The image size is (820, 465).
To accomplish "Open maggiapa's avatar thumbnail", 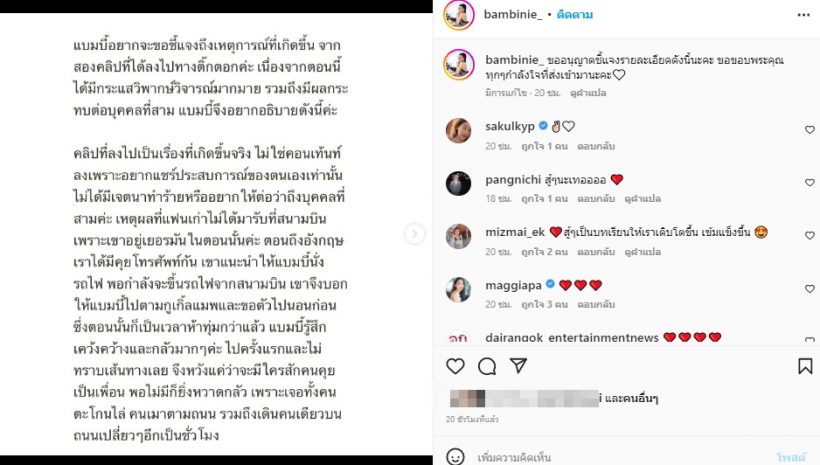I will pyautogui.click(x=458, y=289).
